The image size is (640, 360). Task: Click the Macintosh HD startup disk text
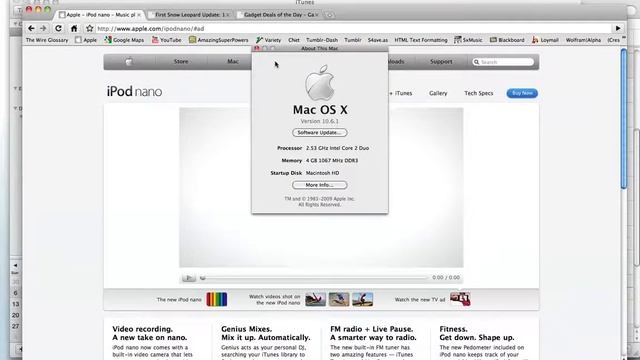coord(322,173)
